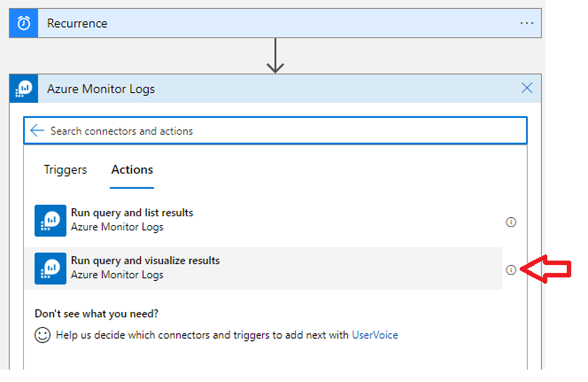The width and height of the screenshot is (588, 382).
Task: Show info for Run query and visualize results
Action: point(511,270)
